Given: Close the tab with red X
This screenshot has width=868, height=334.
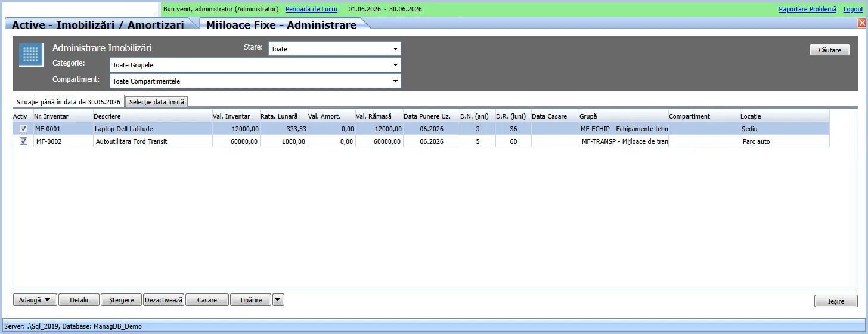Looking at the screenshot, I should 861,23.
